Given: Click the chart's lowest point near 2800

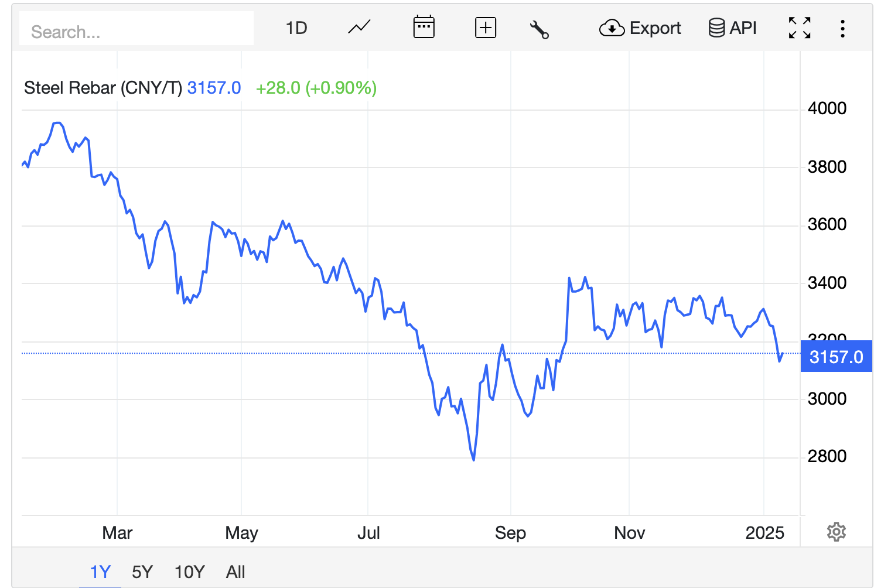Looking at the screenshot, I should (473, 460).
